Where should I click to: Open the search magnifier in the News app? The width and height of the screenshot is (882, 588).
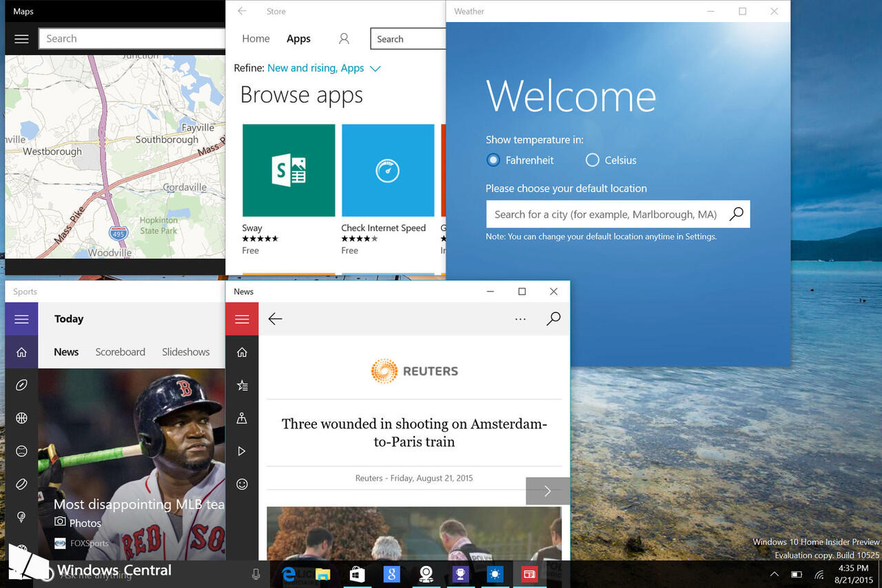[553, 319]
